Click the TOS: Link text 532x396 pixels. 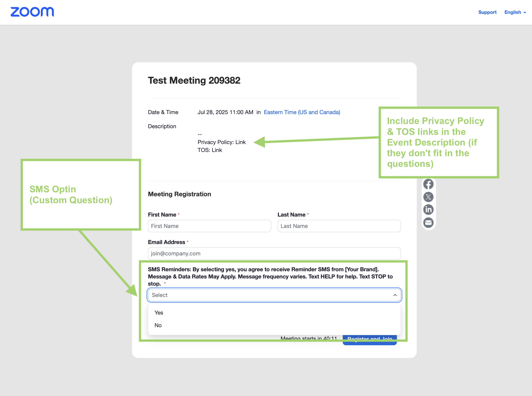tap(210, 150)
